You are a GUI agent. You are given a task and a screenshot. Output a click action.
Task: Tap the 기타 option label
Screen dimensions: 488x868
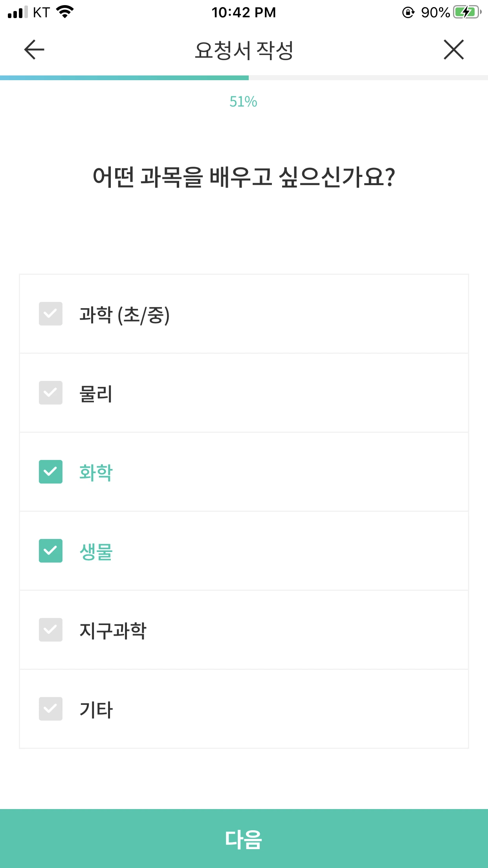96,710
